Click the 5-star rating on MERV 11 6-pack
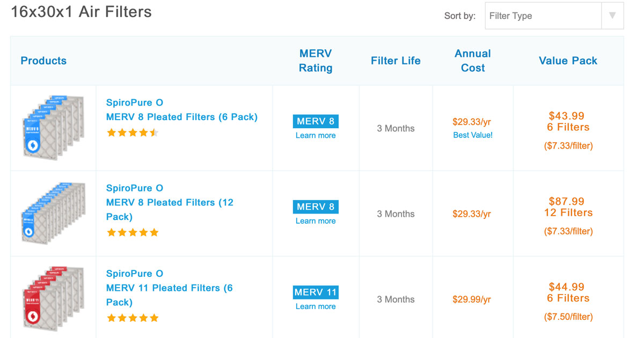The image size is (644, 338). tap(133, 318)
